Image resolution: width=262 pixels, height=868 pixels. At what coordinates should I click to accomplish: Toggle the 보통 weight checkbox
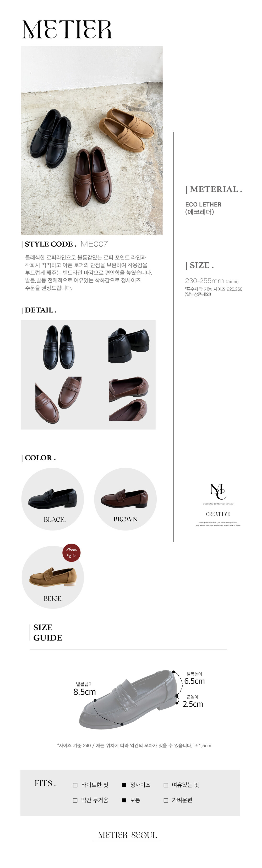coord(124,800)
